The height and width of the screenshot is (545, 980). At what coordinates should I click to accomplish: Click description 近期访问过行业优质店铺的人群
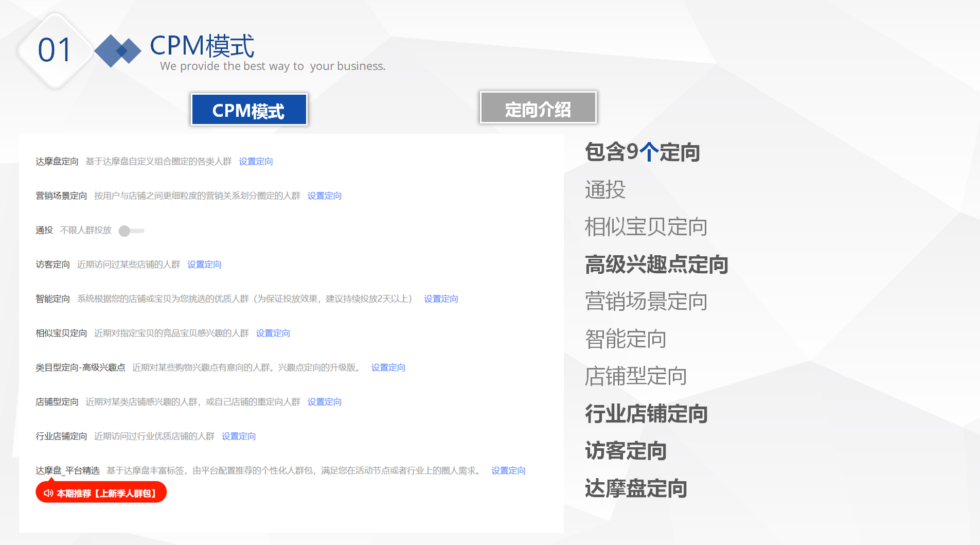click(154, 436)
